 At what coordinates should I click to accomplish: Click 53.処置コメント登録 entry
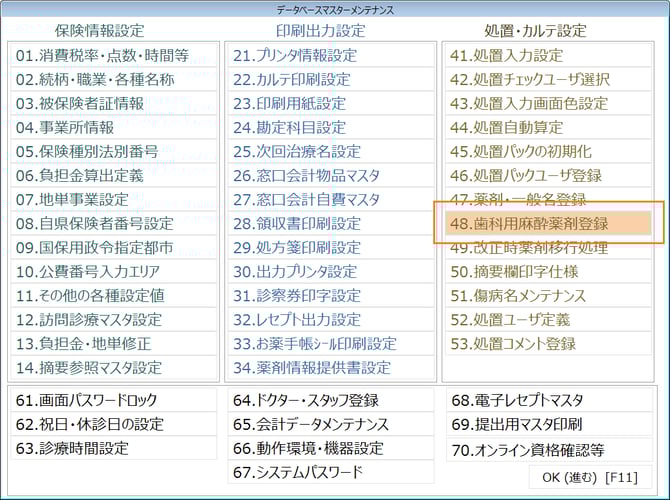(x=513, y=344)
